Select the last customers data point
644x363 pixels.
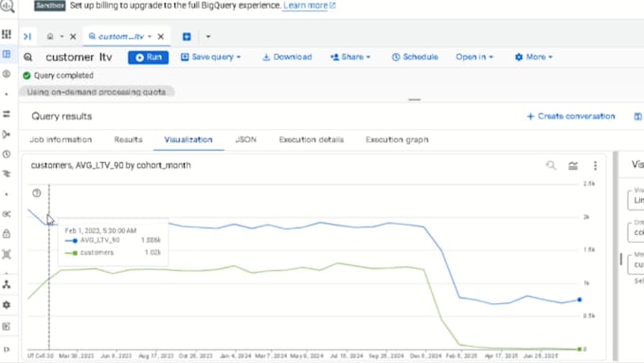[580, 349]
